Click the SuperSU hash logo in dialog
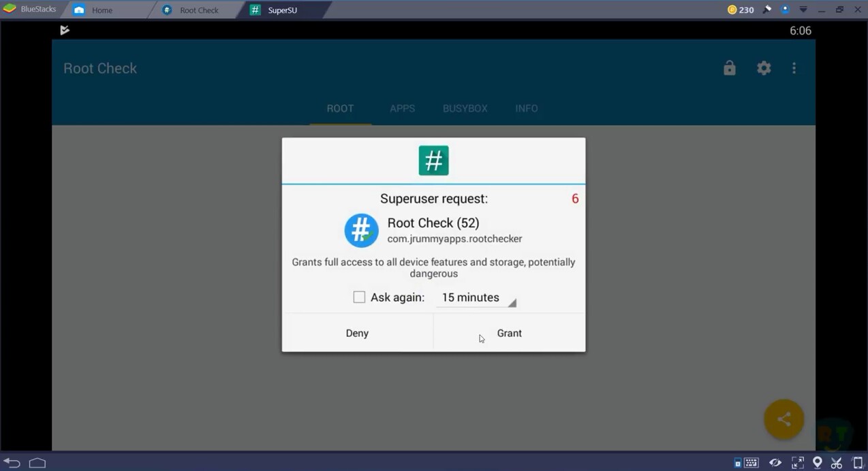The image size is (868, 471). pyautogui.click(x=433, y=161)
